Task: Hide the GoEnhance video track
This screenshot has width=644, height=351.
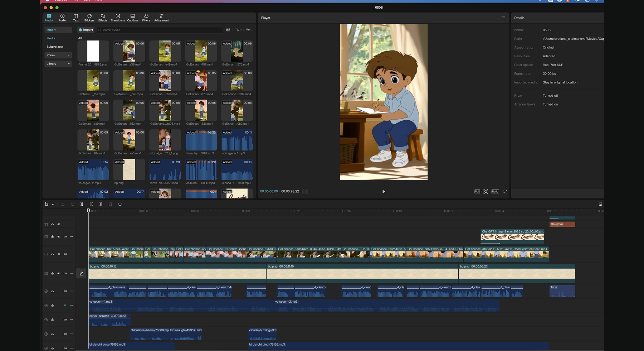Action: click(59, 254)
